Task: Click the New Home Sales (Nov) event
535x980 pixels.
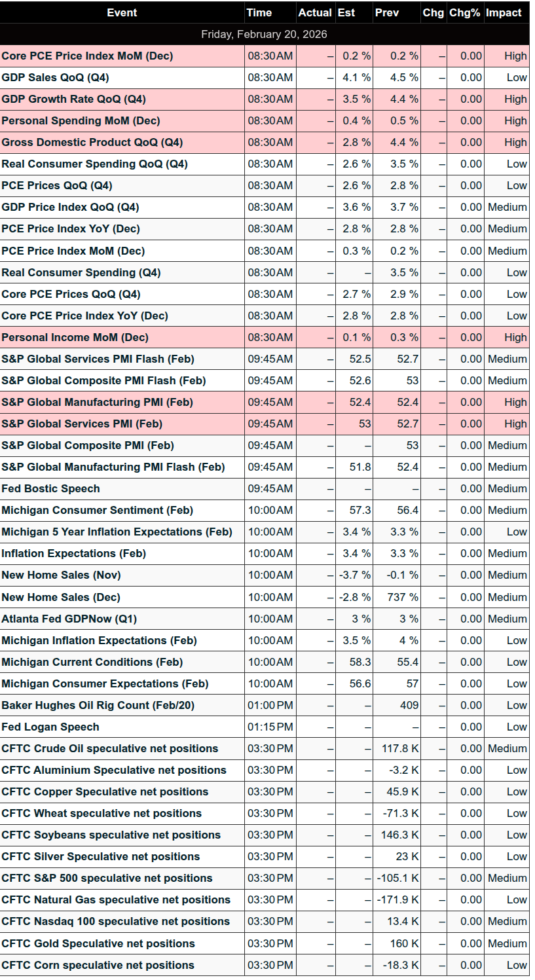Action: coord(61,575)
